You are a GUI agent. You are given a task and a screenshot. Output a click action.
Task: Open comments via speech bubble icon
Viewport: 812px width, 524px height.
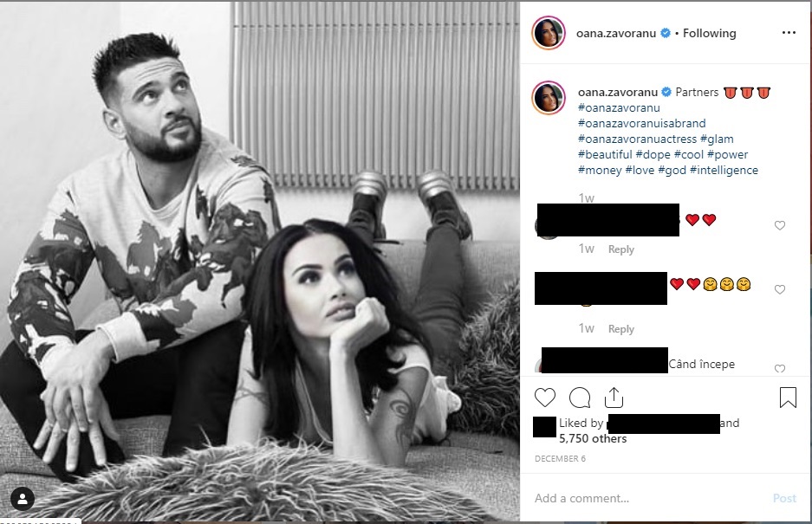580,398
